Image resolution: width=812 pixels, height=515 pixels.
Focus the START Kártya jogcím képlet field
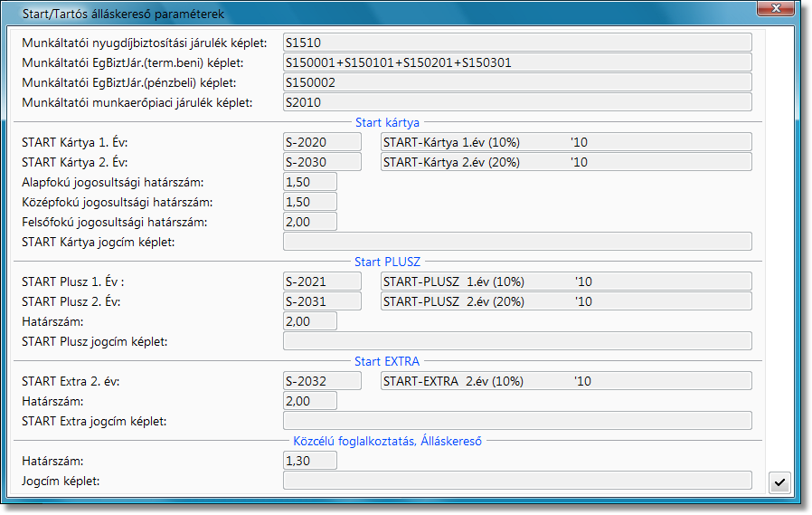[x=516, y=242]
